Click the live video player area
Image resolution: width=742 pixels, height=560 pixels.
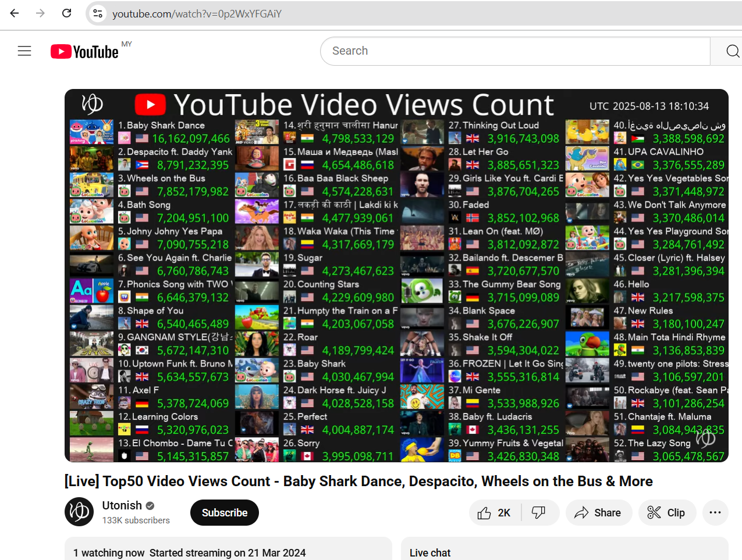tap(396, 276)
